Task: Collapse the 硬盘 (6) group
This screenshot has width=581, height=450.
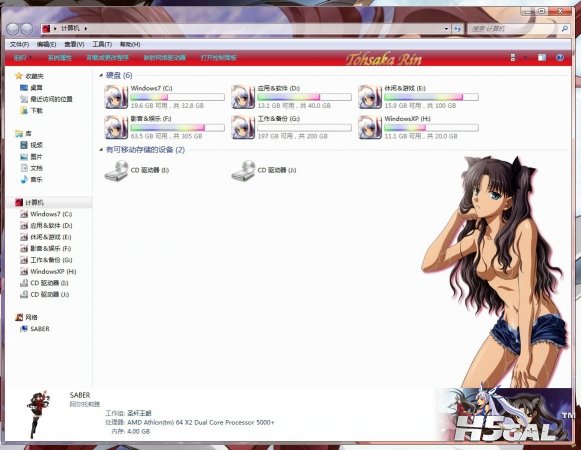Action: [x=101, y=76]
